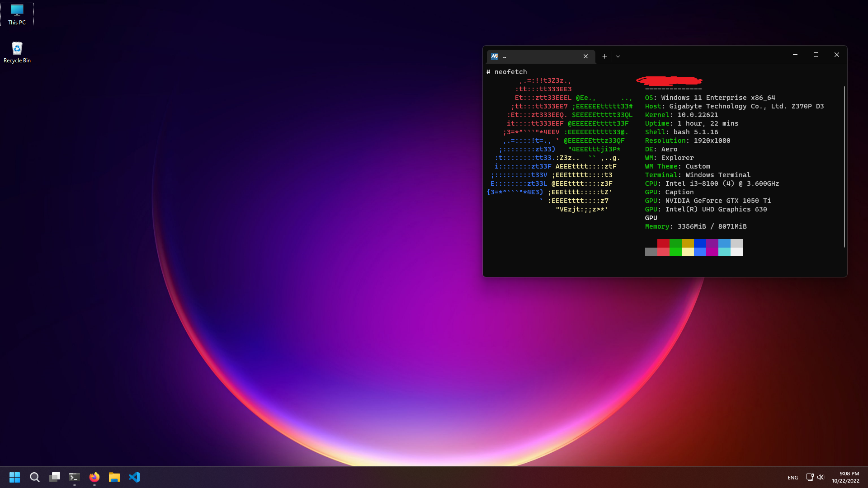Click 'Intel(R) UHD Graphics 630' line
868x488 pixels.
tap(706, 209)
